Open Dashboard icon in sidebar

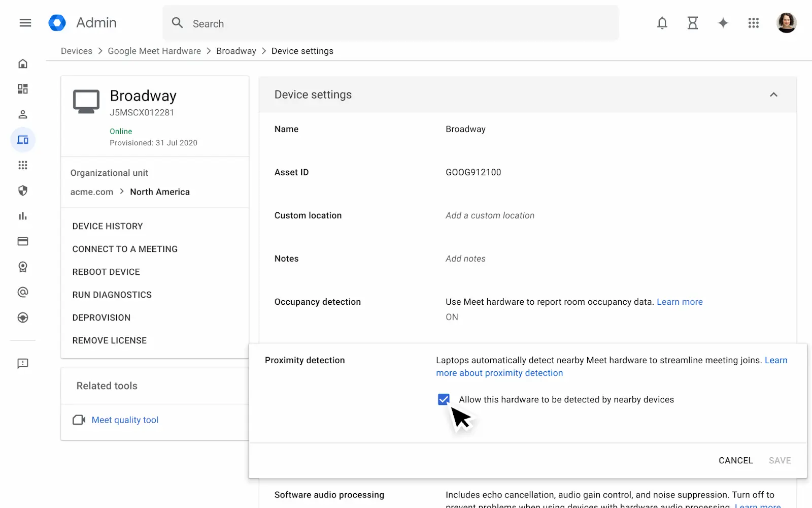(23, 89)
